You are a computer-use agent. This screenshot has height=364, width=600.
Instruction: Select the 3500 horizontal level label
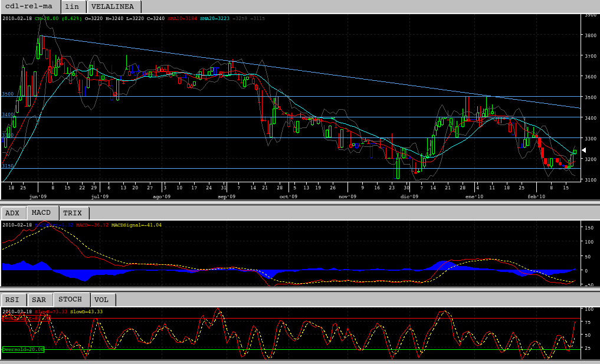click(x=8, y=94)
